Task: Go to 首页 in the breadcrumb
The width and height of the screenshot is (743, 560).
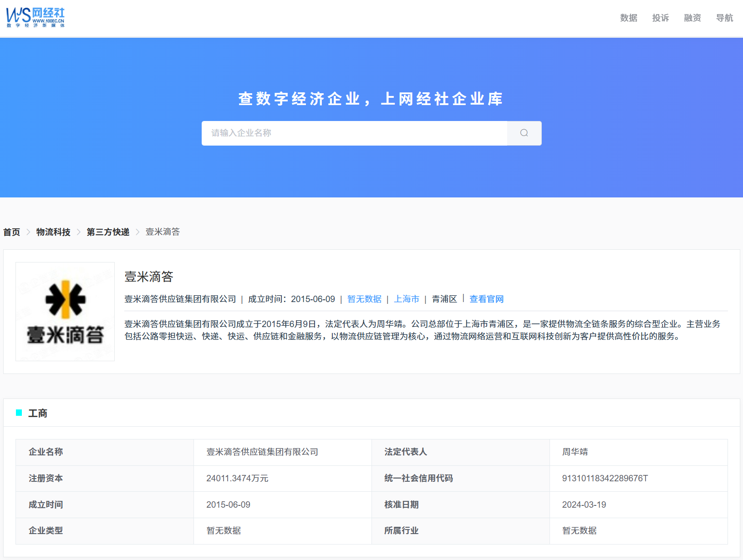Action: [12, 232]
